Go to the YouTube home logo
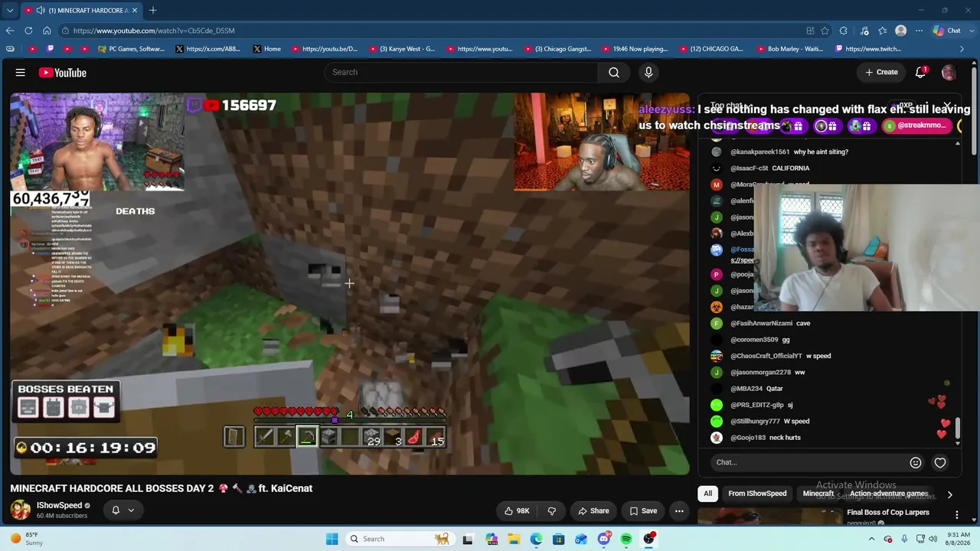980x551 pixels. 63,73
